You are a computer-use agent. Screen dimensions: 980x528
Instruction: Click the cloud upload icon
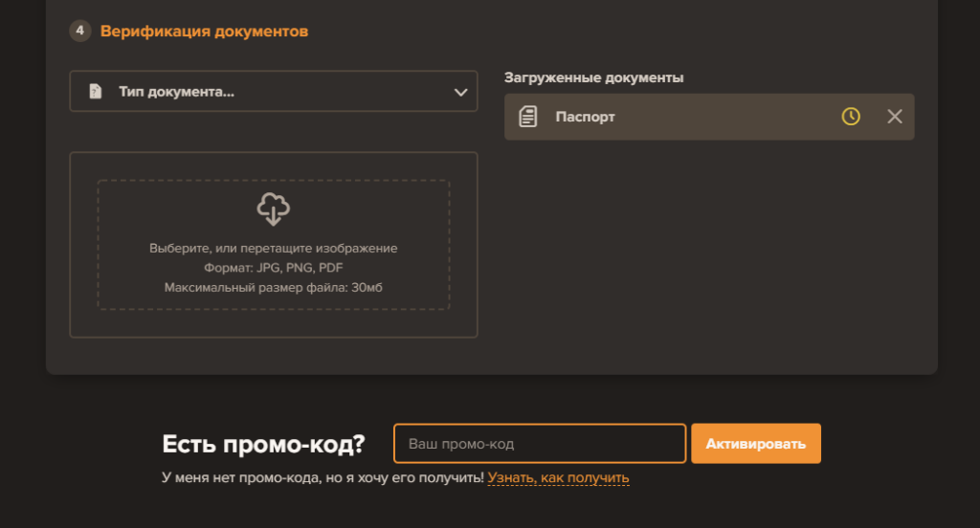tap(274, 208)
